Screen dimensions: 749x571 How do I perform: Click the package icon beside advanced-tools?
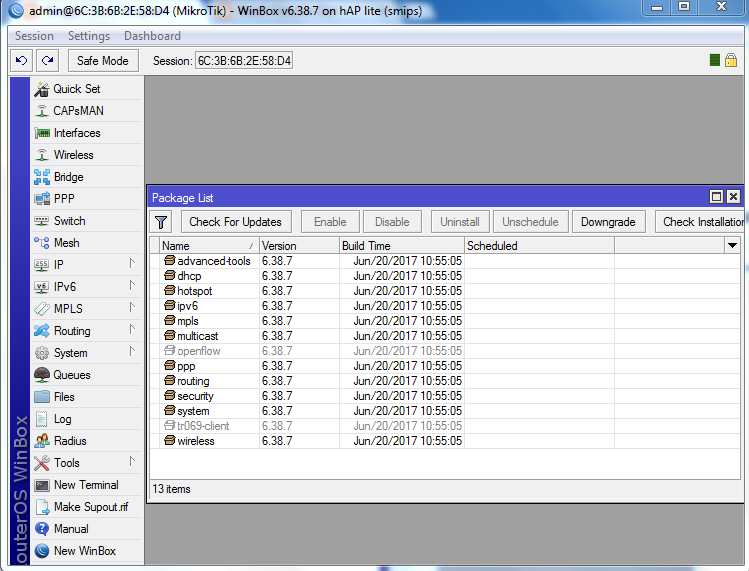click(170, 260)
